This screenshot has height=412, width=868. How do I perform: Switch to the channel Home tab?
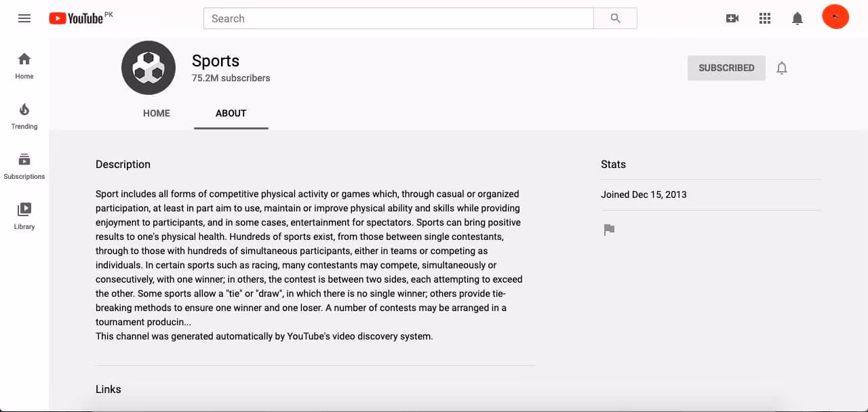tap(157, 113)
